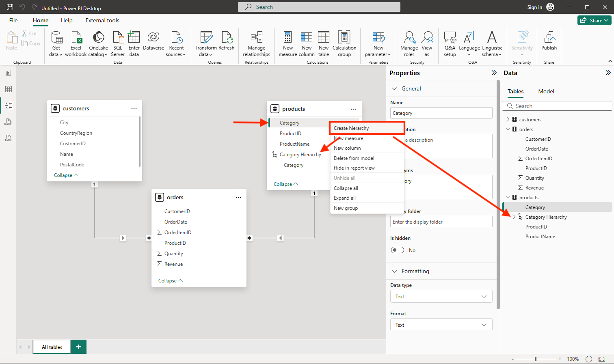Image resolution: width=614 pixels, height=364 pixels.
Task: Open the File menu
Action: click(13, 20)
